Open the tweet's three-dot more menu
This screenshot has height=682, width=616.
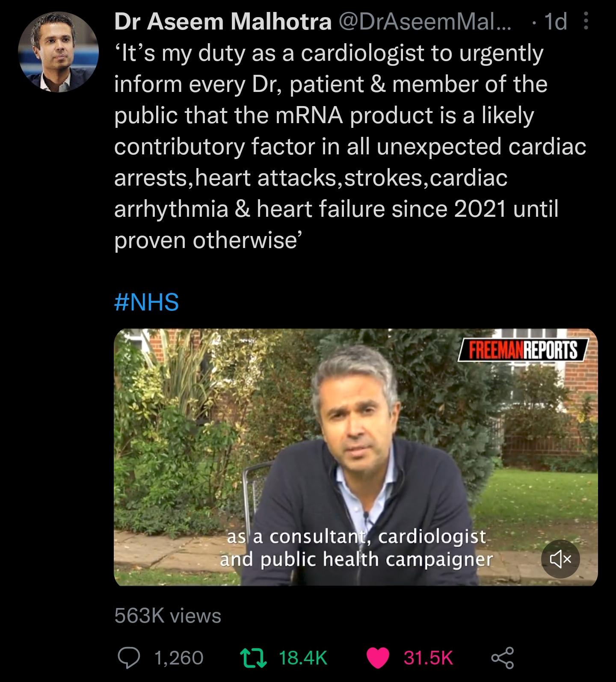tap(586, 21)
